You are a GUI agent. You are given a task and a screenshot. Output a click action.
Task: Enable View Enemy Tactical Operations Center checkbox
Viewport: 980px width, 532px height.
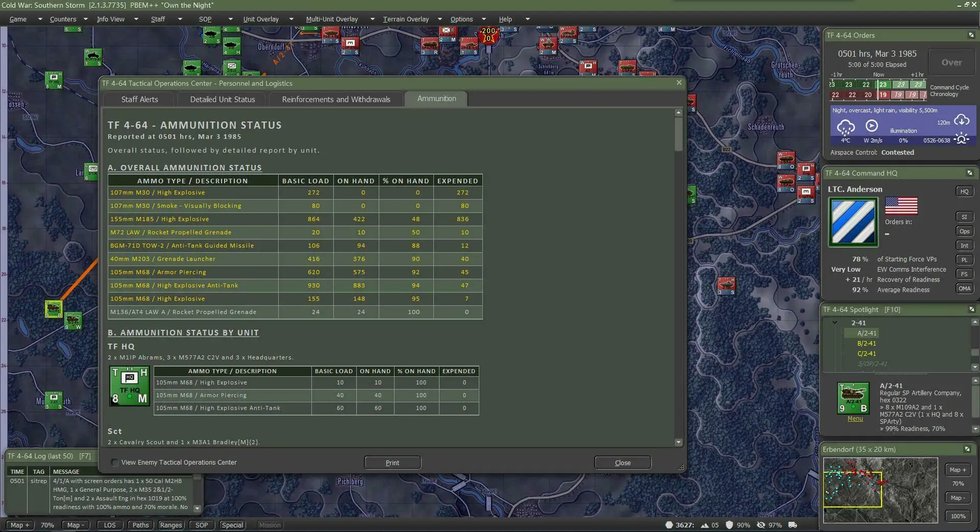[x=115, y=463]
